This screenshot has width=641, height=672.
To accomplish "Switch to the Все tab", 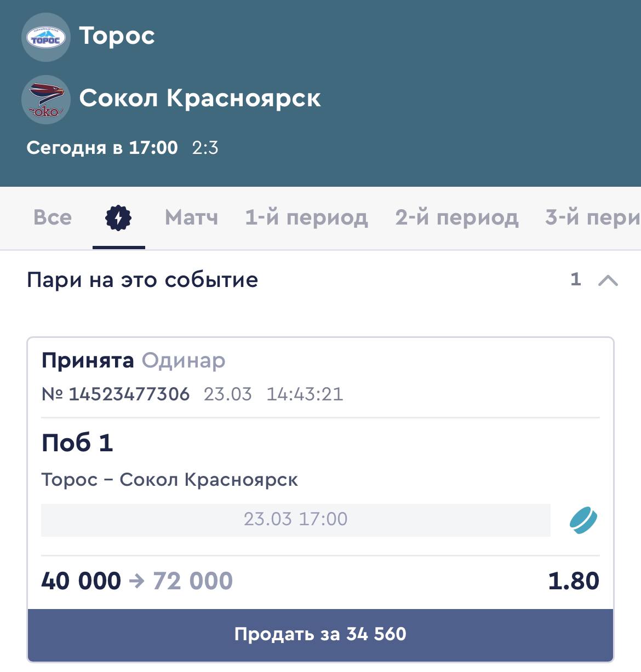I will [53, 218].
